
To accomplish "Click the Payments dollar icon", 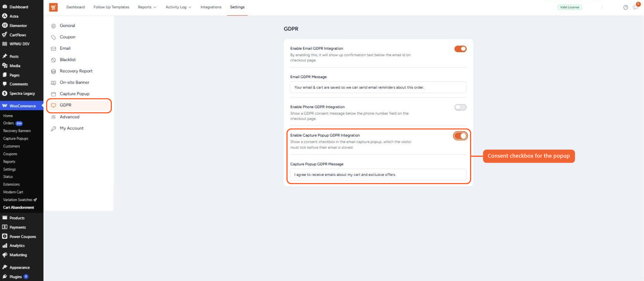I will tap(5, 227).
